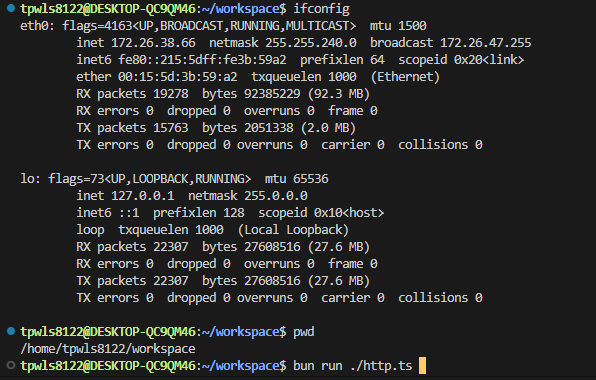Click eth0 RX packets count 19278
The height and width of the screenshot is (380, 596).
[171, 94]
